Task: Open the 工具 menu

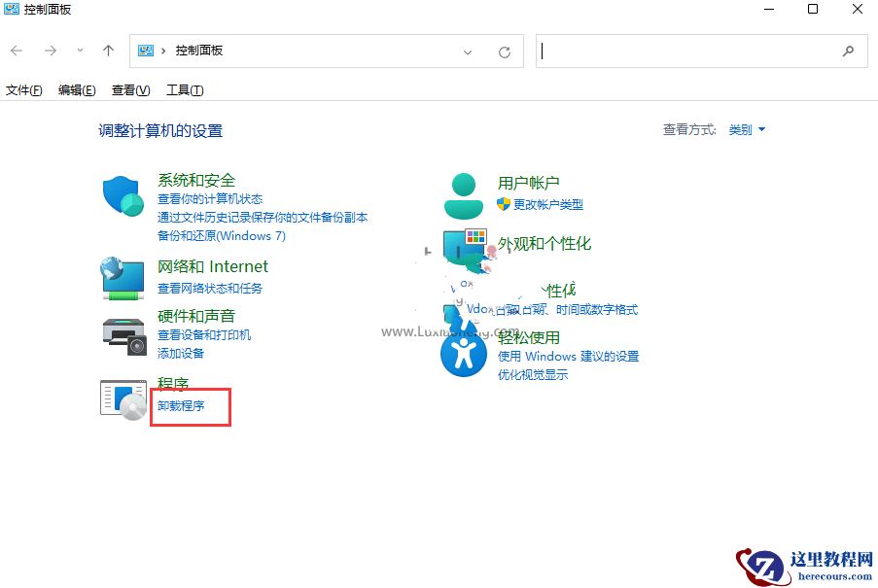Action: point(185,89)
